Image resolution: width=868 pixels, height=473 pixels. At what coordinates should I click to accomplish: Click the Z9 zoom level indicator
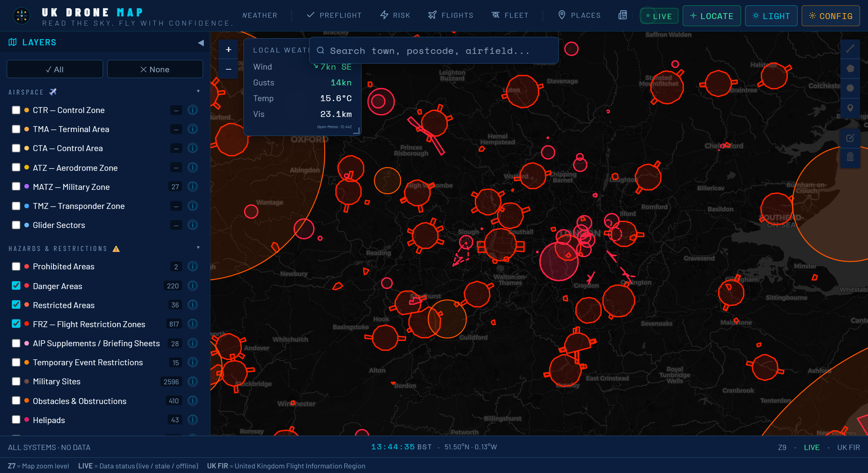782,447
